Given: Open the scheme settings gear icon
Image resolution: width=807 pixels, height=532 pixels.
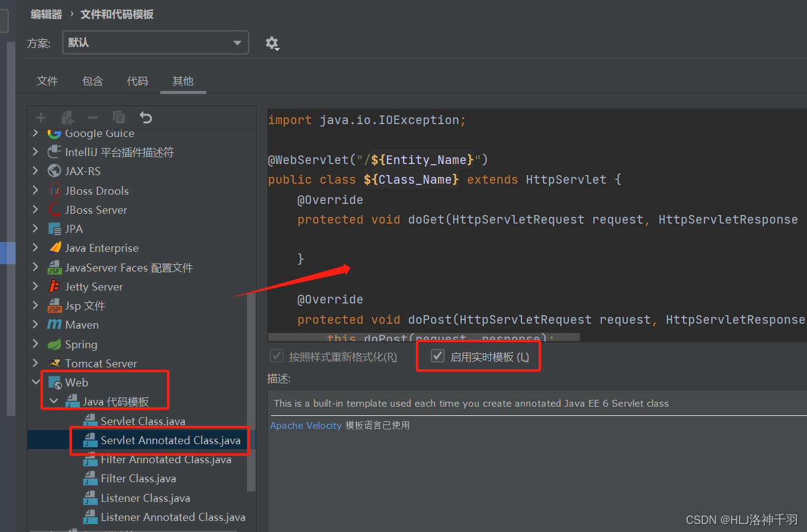Looking at the screenshot, I should point(272,43).
